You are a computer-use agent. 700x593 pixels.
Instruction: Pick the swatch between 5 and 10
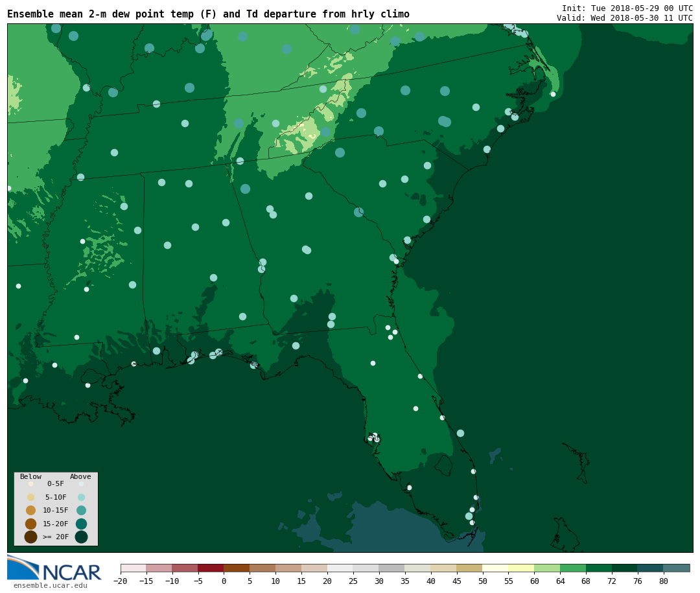click(x=263, y=568)
